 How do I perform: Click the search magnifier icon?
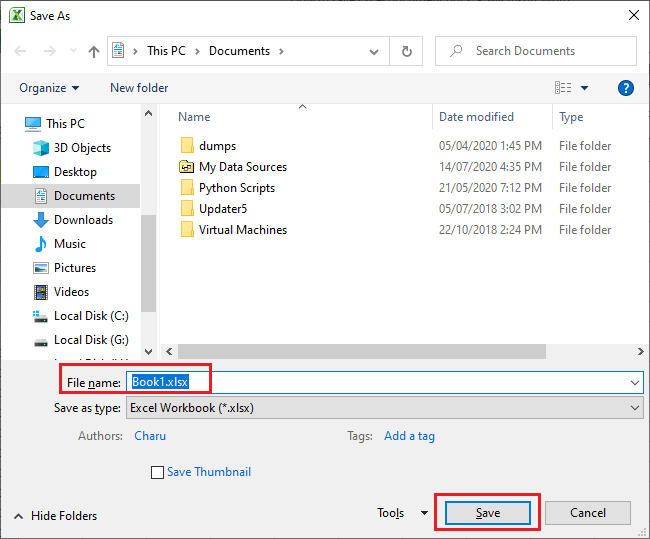tap(456, 51)
